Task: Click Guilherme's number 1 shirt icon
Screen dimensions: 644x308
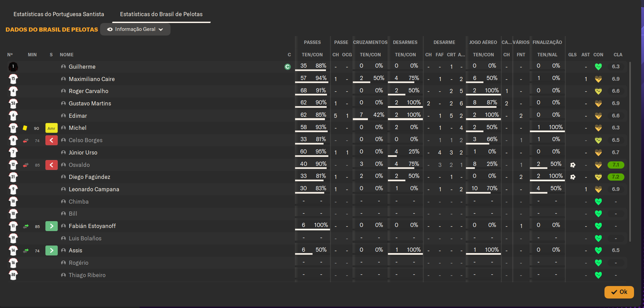Action: click(13, 67)
